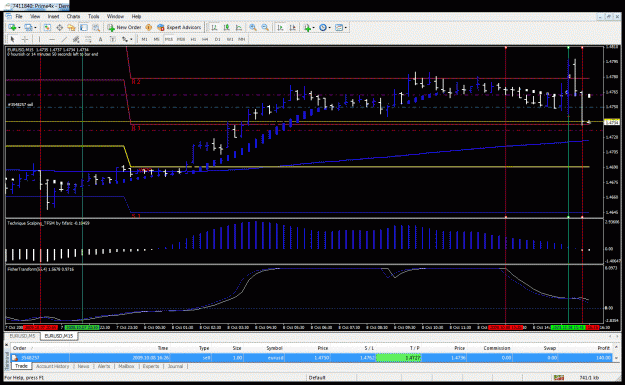The height and width of the screenshot is (385, 625).
Task: Expand the New Chart dropdown arrow
Action: [19, 28]
